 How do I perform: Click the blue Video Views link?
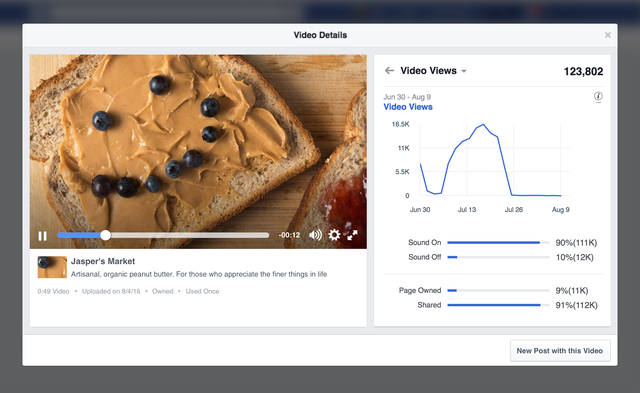click(x=408, y=107)
